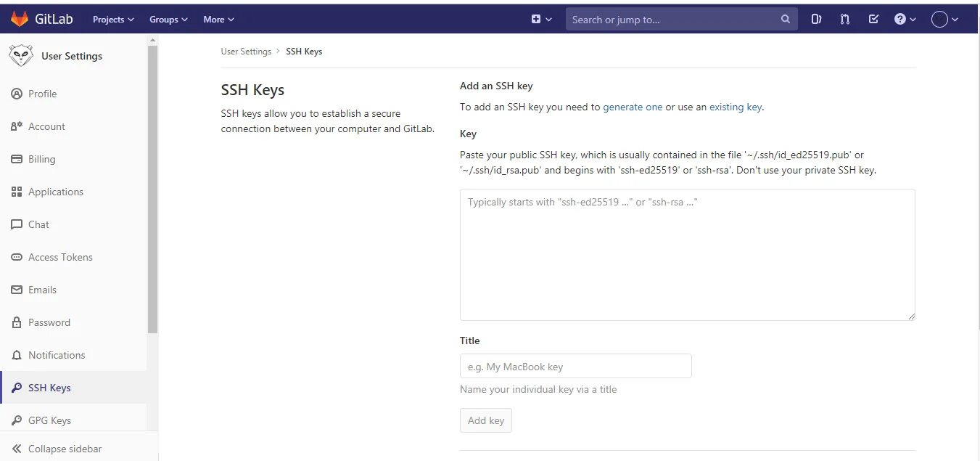Click the sidebar vertical scrollbar

(152, 189)
